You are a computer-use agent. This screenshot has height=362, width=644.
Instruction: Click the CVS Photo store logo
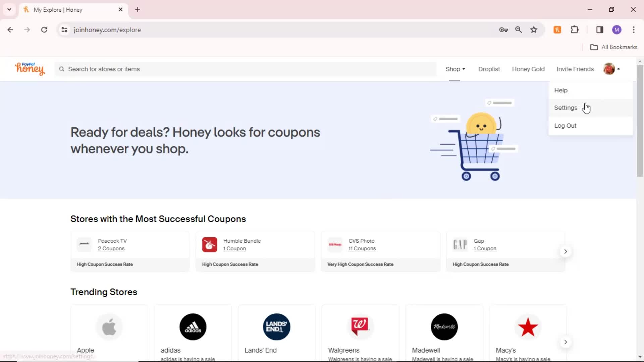coord(335,245)
